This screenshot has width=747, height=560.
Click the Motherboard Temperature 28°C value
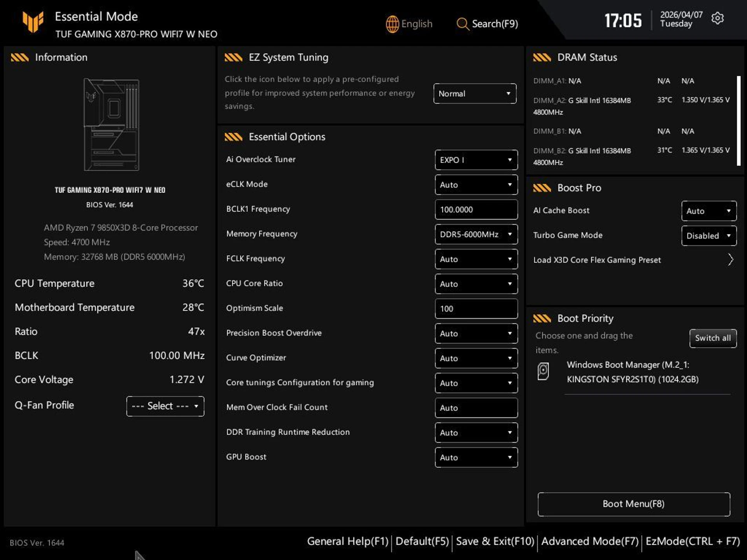[193, 308]
